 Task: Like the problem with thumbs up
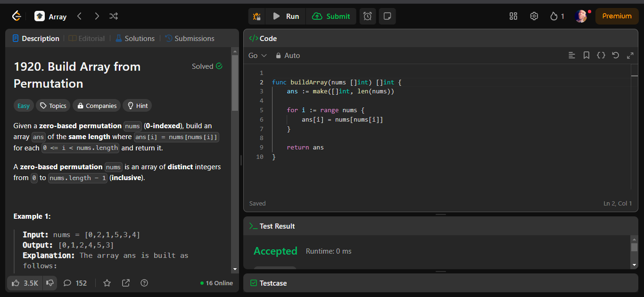[25, 283]
